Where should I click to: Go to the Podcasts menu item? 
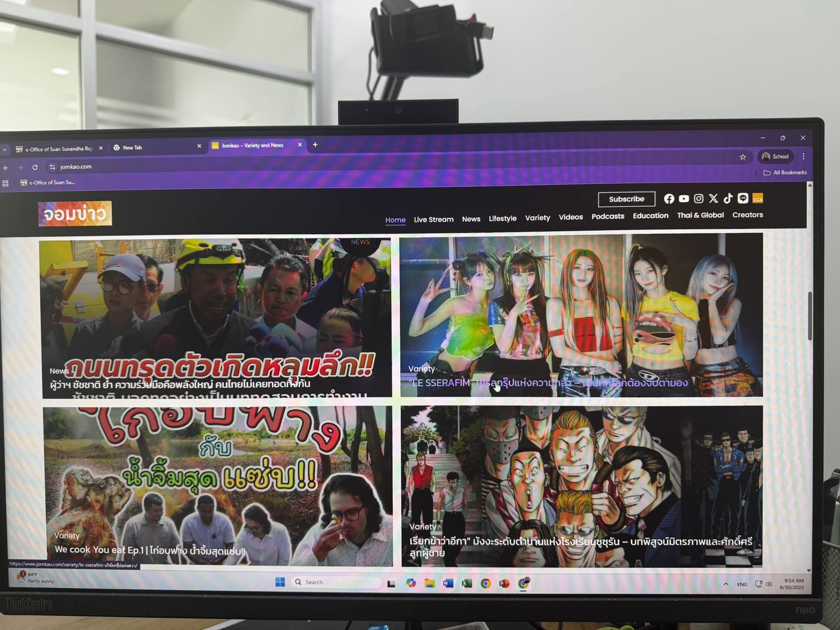click(607, 216)
